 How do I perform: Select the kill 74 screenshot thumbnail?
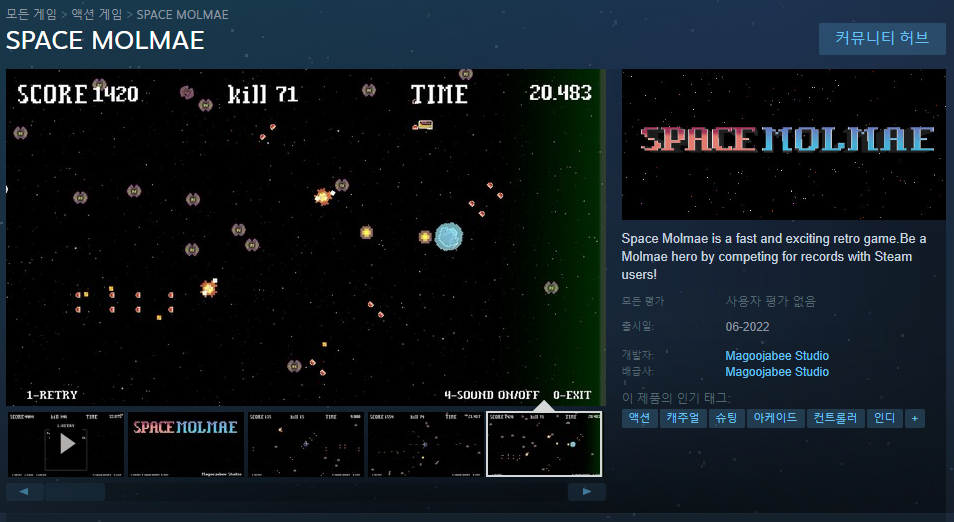(x=425, y=444)
